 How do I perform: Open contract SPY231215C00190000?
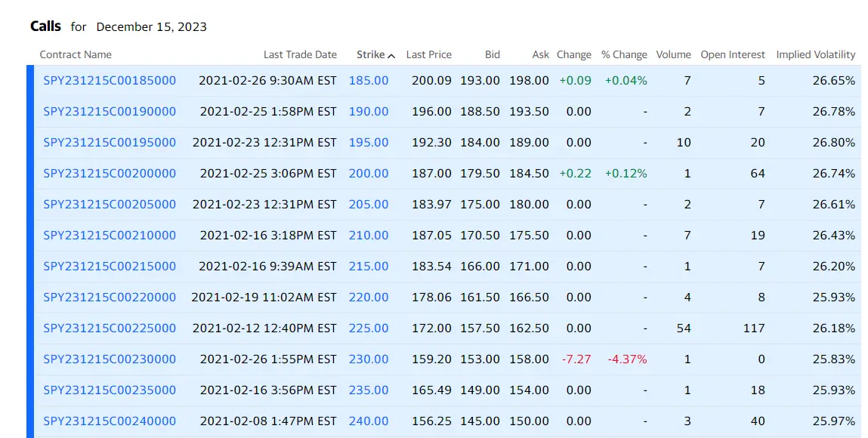(110, 111)
